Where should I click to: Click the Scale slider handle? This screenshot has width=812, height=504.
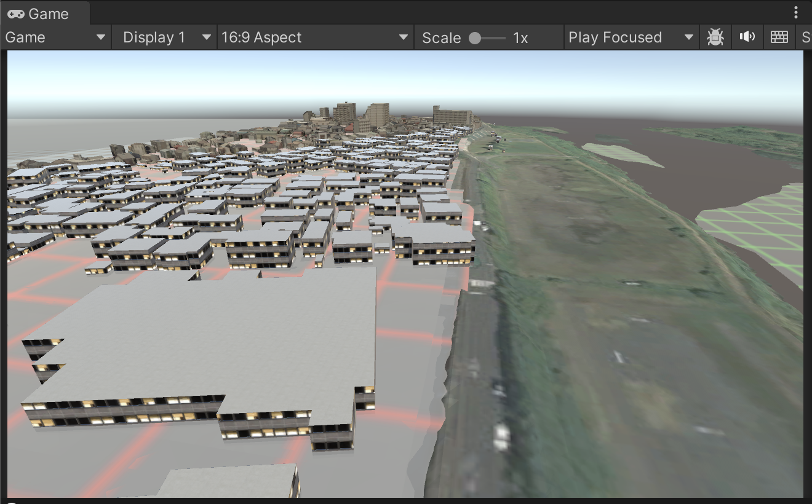475,38
